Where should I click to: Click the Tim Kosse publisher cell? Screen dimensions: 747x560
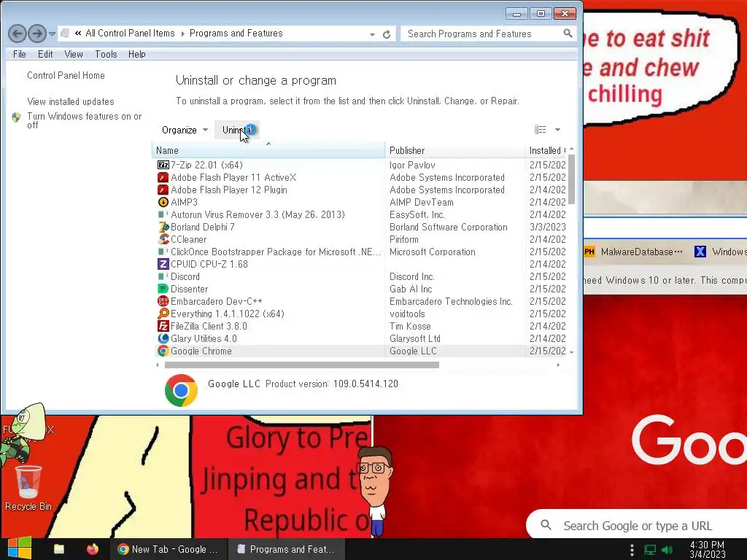tap(410, 326)
